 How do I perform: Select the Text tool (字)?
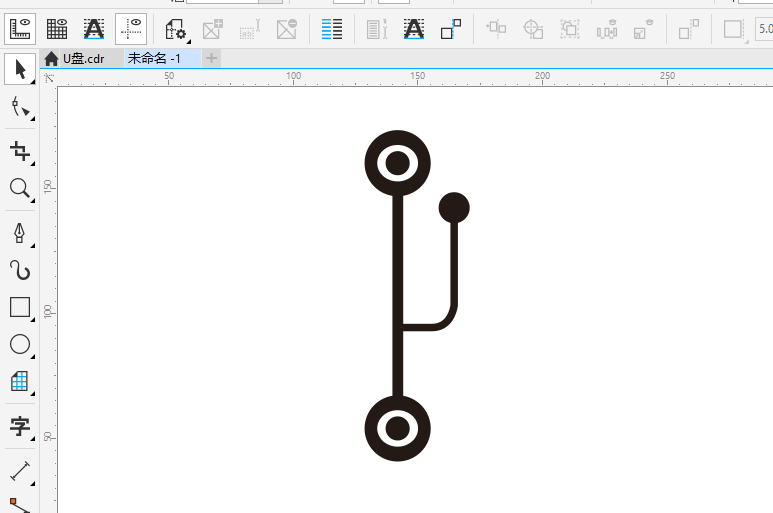click(20, 426)
